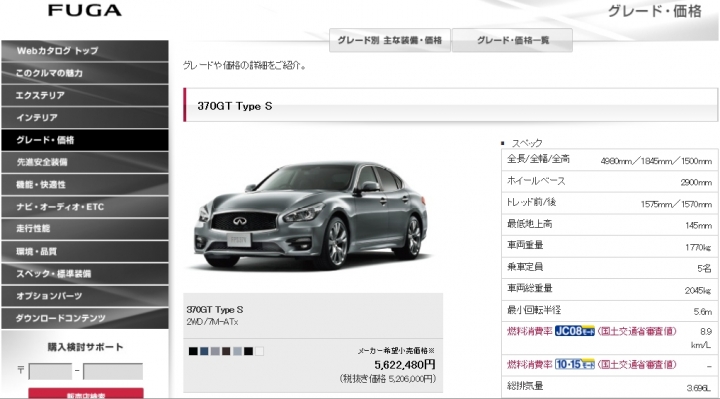This screenshot has height=399, width=720.
Task: Click the 2WD/7M-ATx drivetrain text
Action: coord(212,322)
